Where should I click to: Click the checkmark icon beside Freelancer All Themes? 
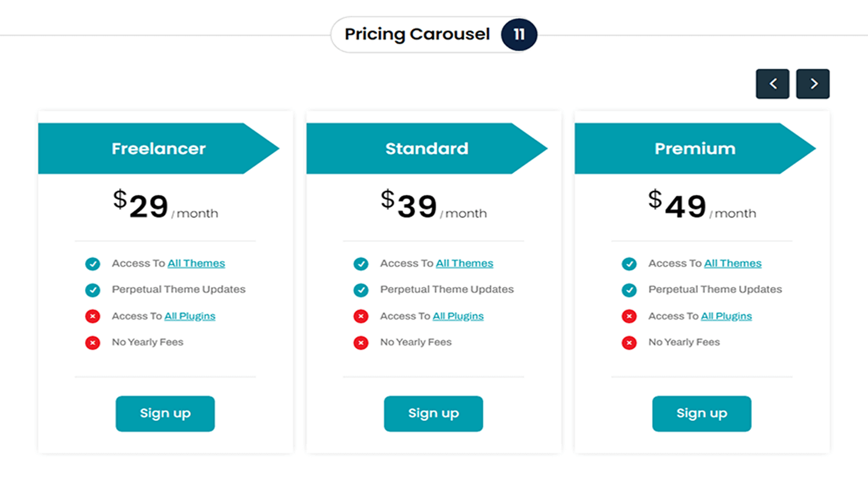[x=92, y=264]
